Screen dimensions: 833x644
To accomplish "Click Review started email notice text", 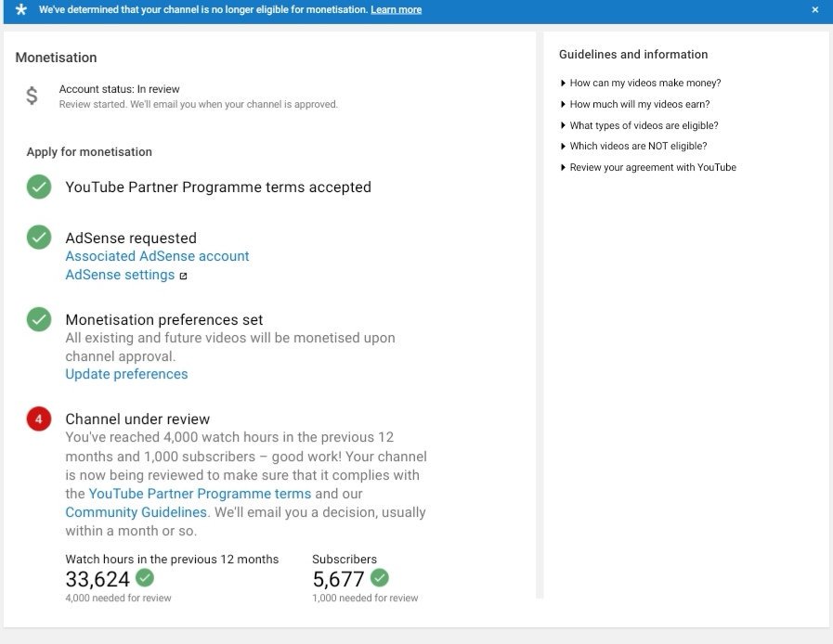I will coord(198,104).
